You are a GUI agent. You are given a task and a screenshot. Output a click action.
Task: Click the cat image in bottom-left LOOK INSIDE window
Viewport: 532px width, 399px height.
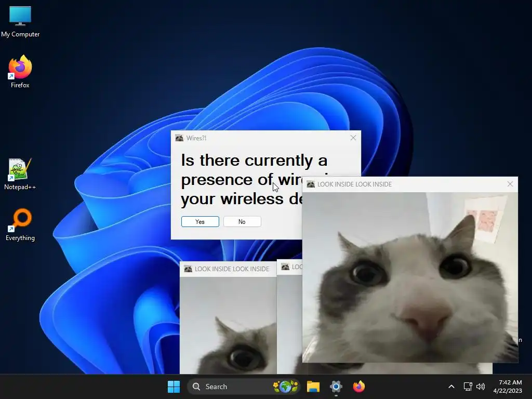click(228, 325)
